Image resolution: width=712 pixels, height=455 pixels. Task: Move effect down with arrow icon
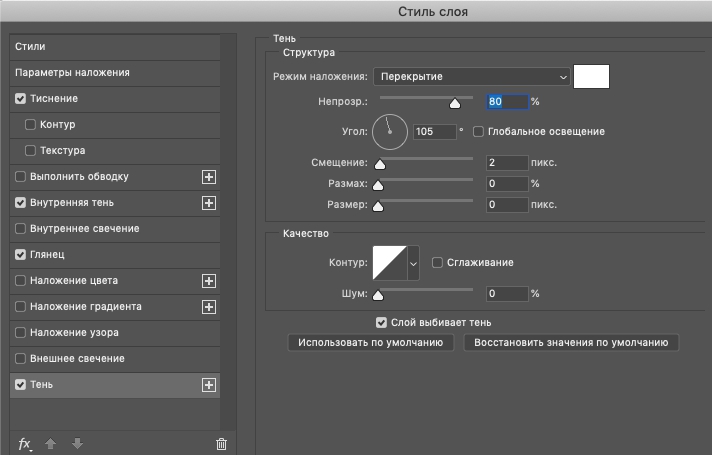pos(78,444)
